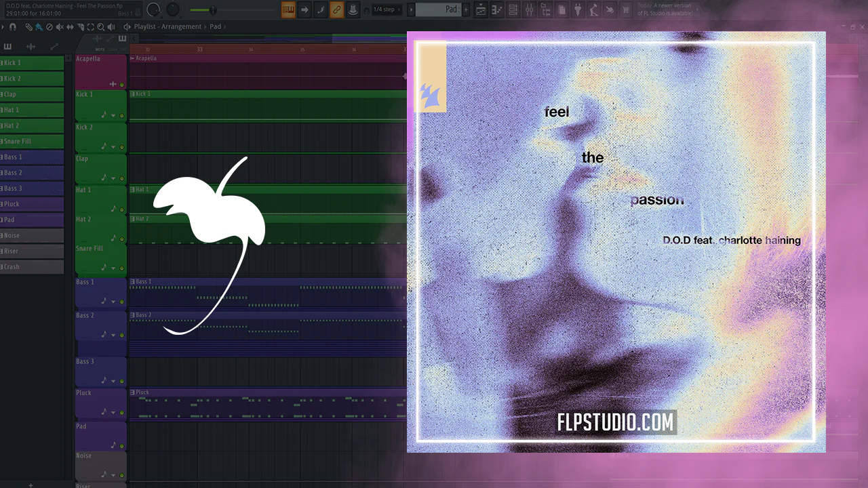Mute the Kick 1 track
The width and height of the screenshot is (868, 488).
pyautogui.click(x=122, y=116)
